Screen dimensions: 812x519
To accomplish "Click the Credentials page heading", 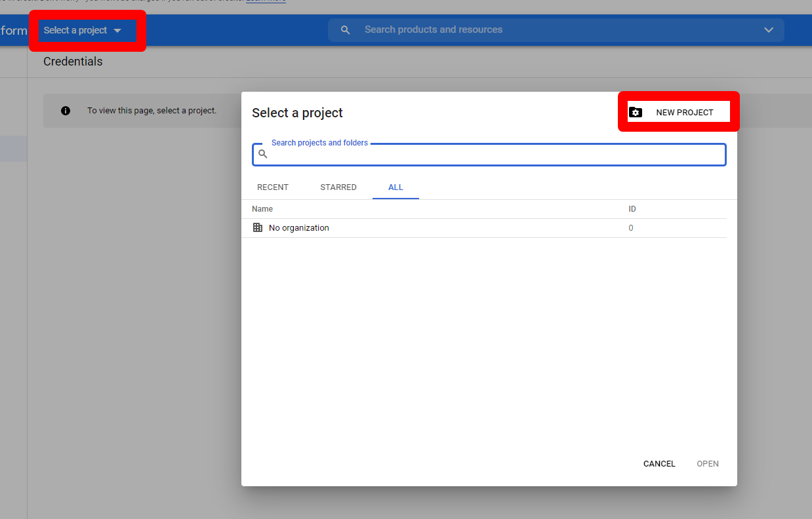I will point(73,62).
